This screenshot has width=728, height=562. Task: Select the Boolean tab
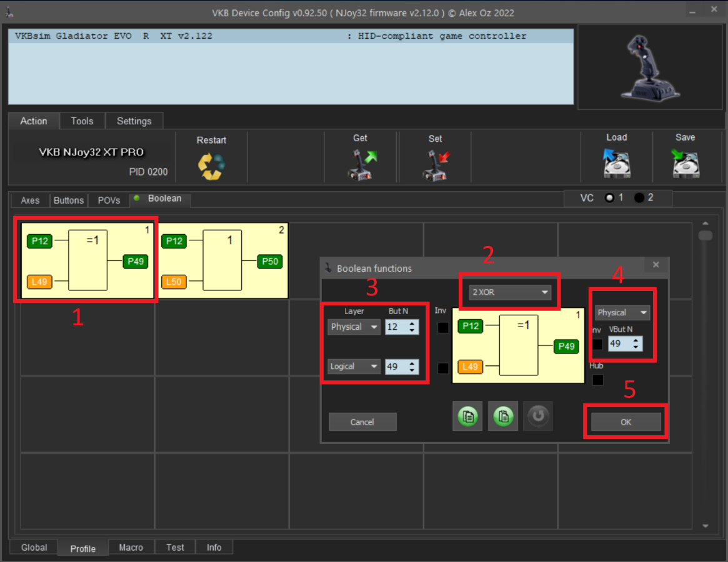(x=160, y=199)
